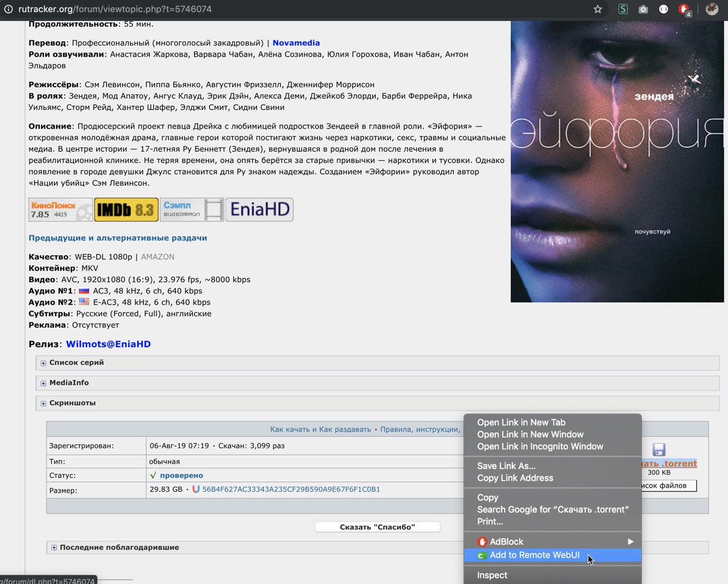
Task: Open the Правила, инструкции link
Action: 421,429
